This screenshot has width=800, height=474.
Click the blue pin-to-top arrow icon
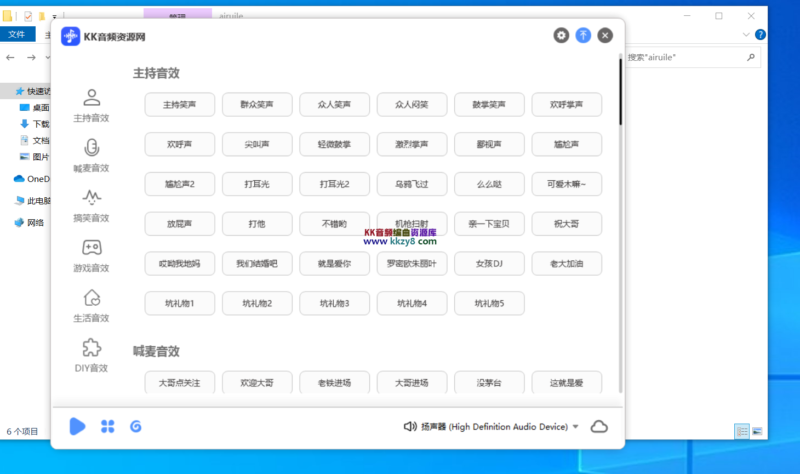[583, 36]
